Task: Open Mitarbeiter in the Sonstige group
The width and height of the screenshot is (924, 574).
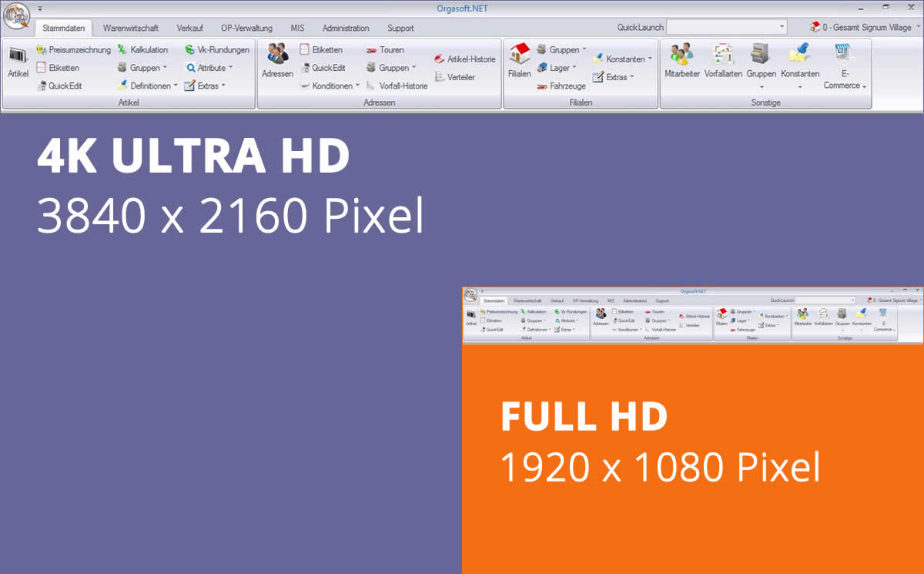Action: (x=681, y=62)
